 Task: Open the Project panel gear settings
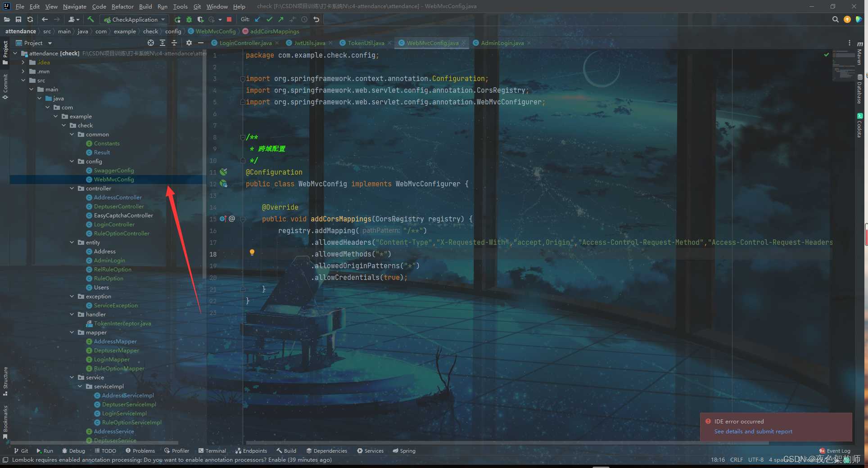(x=189, y=43)
